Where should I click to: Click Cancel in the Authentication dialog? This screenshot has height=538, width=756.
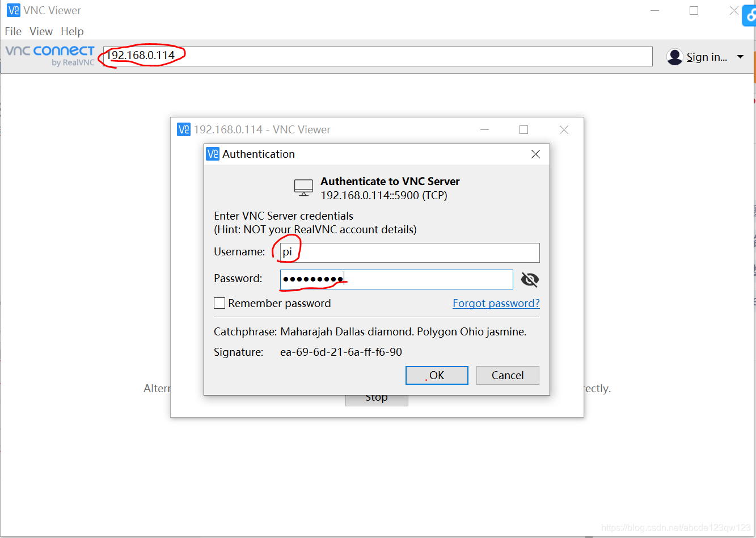tap(508, 375)
